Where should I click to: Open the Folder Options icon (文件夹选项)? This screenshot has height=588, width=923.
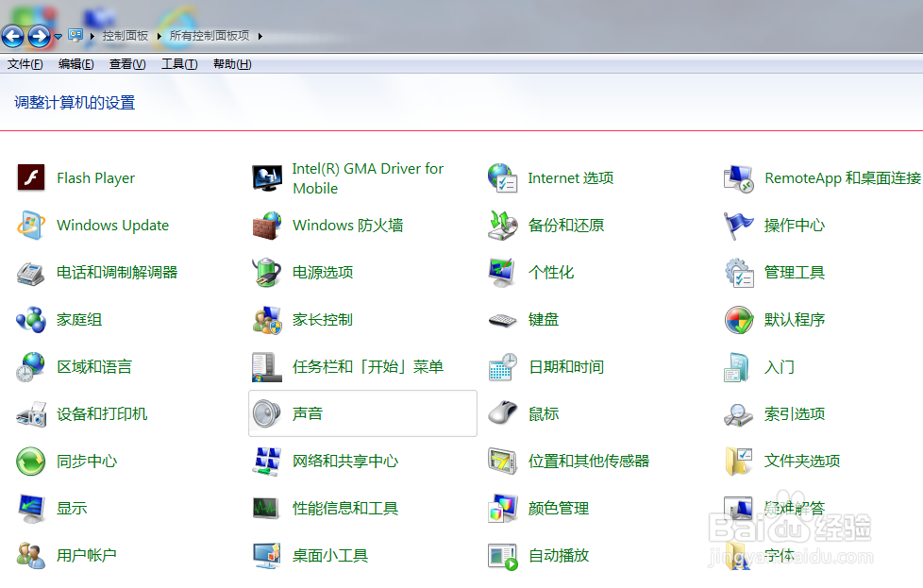(738, 461)
